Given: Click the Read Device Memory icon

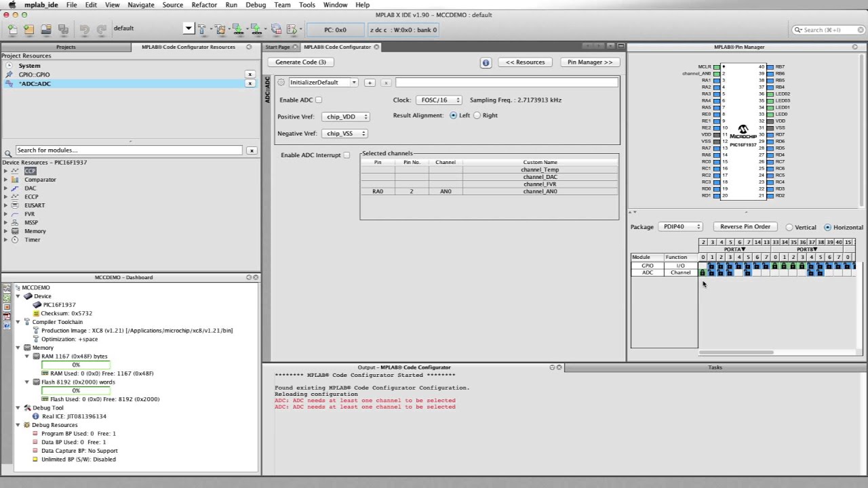Looking at the screenshot, I should coord(257,29).
